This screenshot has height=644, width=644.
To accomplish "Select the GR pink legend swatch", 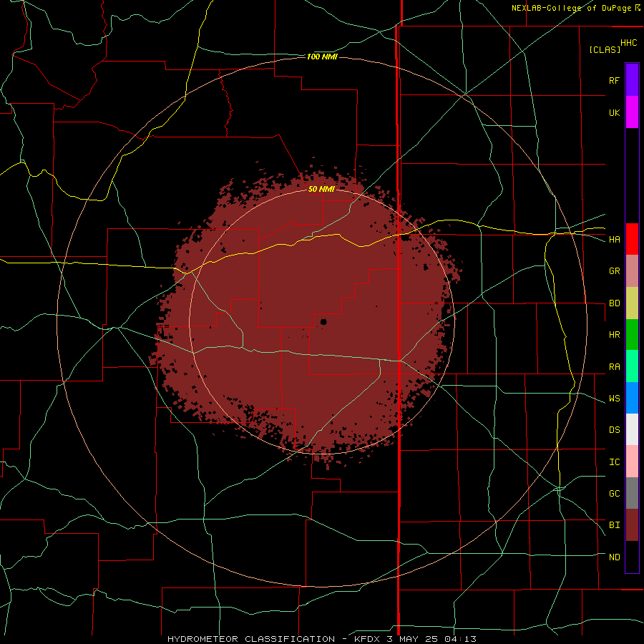I will coord(632,271).
